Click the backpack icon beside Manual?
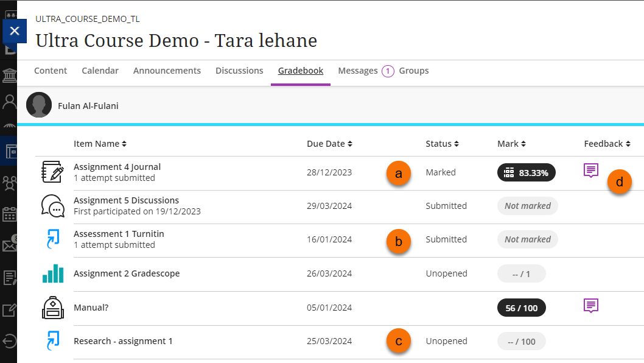The image size is (644, 363). (53, 308)
